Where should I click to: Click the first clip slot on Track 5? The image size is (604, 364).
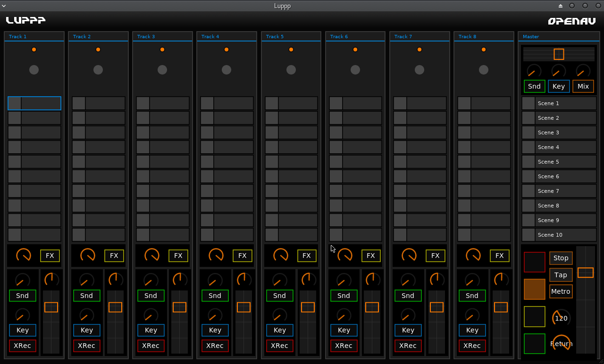pos(291,103)
